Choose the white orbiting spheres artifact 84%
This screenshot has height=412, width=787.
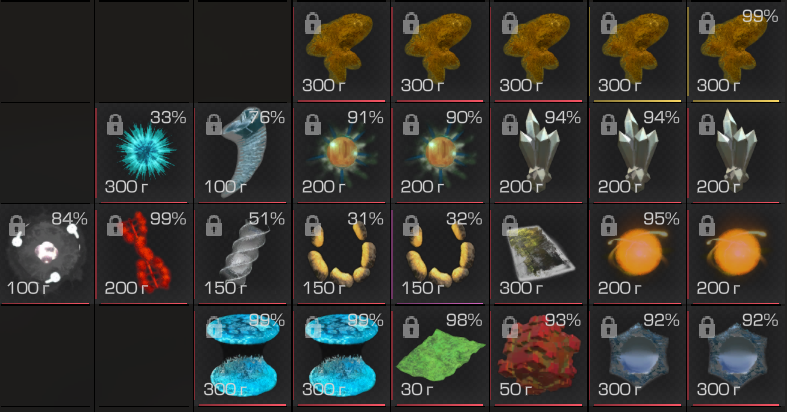(x=46, y=254)
